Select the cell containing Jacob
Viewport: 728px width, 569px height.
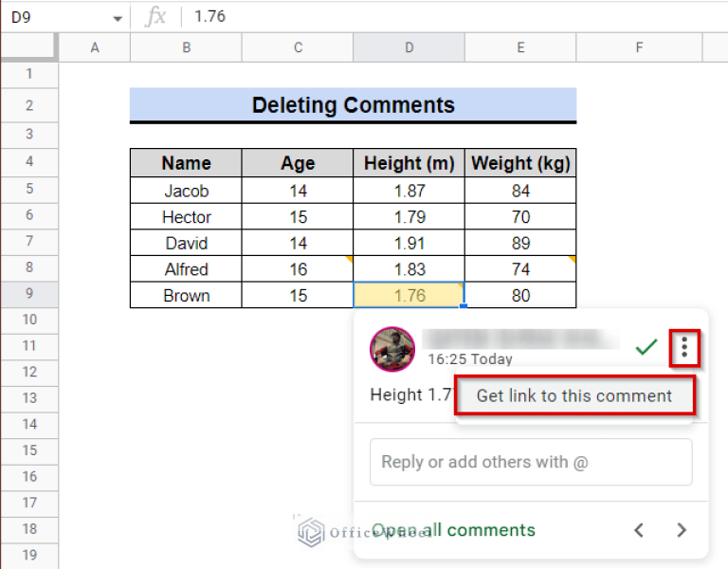tap(186, 191)
